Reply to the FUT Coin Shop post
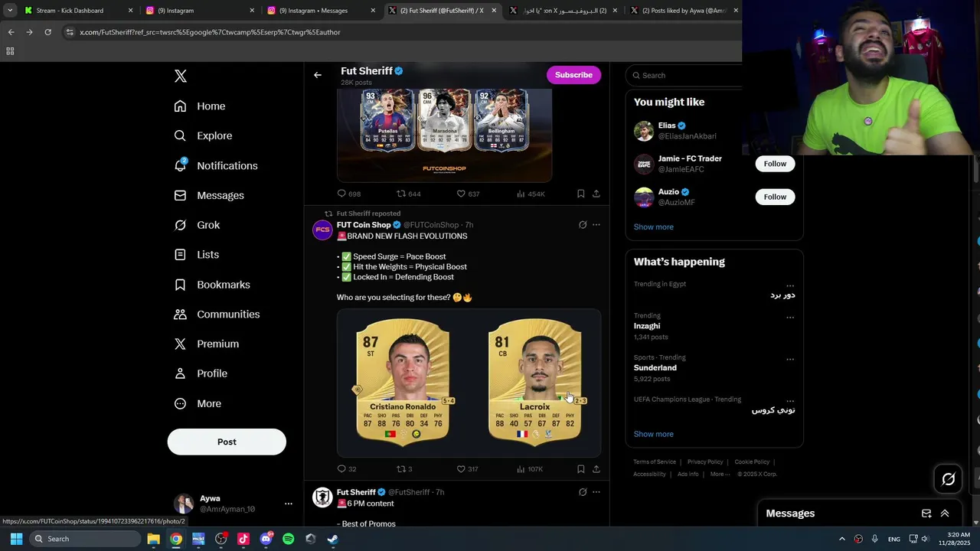Image resolution: width=980 pixels, height=551 pixels. pos(341,469)
